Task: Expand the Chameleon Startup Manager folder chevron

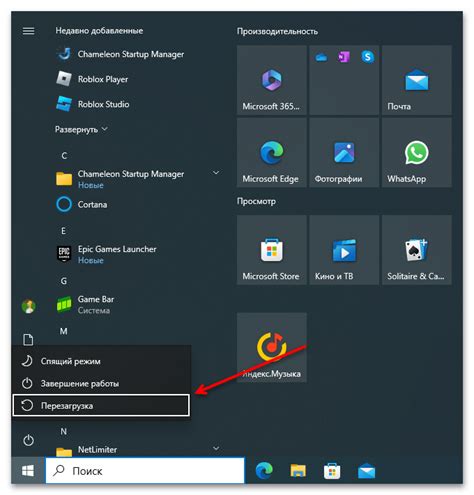Action: [x=216, y=173]
